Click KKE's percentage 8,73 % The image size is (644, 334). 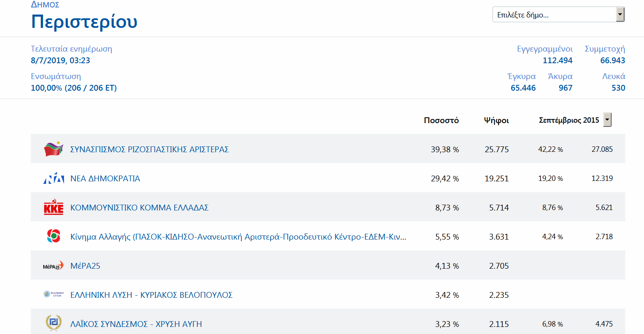click(x=447, y=208)
